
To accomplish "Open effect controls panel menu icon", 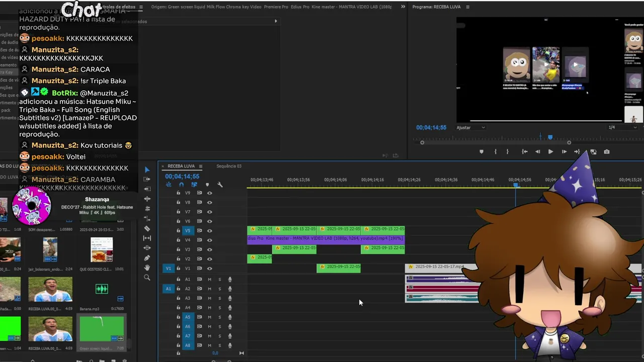I will [x=141, y=7].
